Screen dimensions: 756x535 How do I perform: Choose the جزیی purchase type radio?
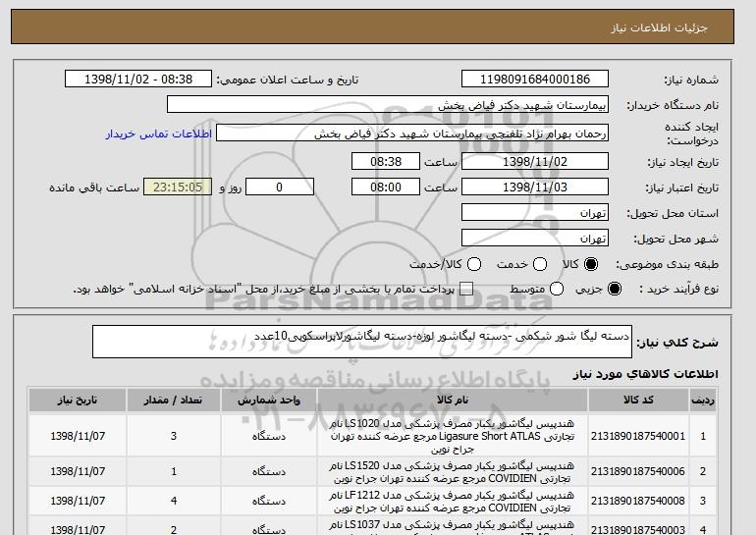coord(615,289)
